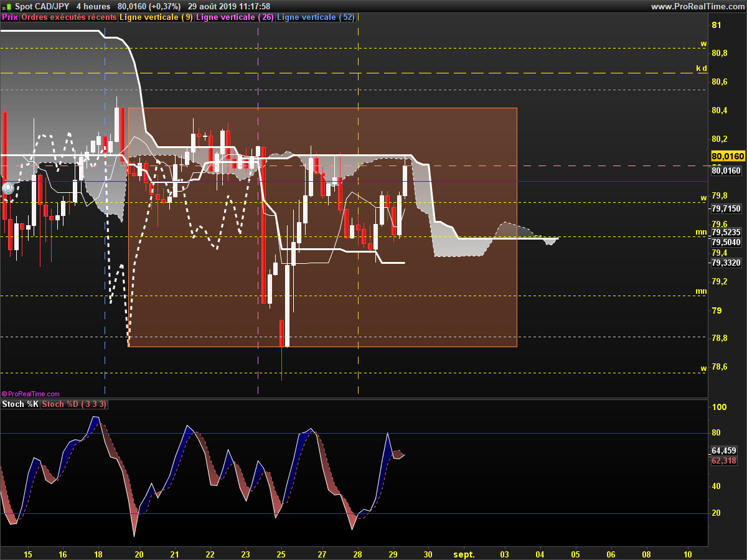Select the magenta dashed vertical line

tap(258, 210)
